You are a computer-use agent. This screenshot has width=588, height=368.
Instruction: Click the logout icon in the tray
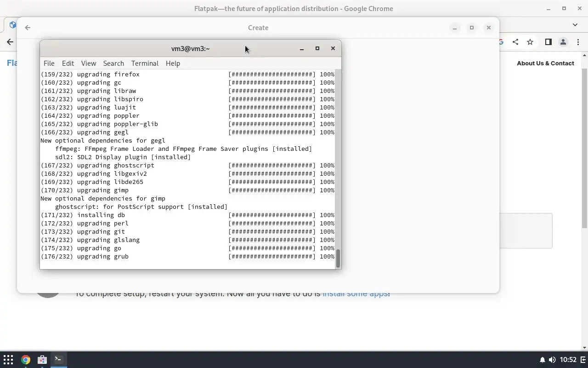click(584, 360)
